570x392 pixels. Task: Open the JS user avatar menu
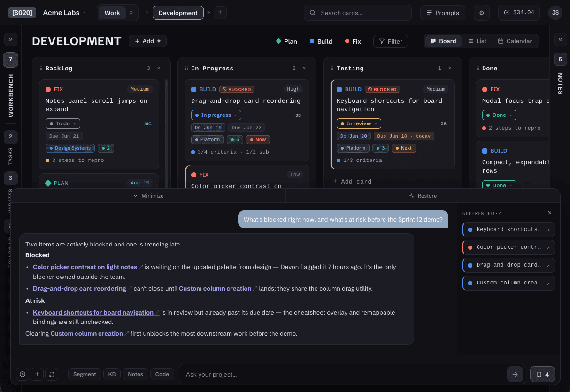coord(555,13)
